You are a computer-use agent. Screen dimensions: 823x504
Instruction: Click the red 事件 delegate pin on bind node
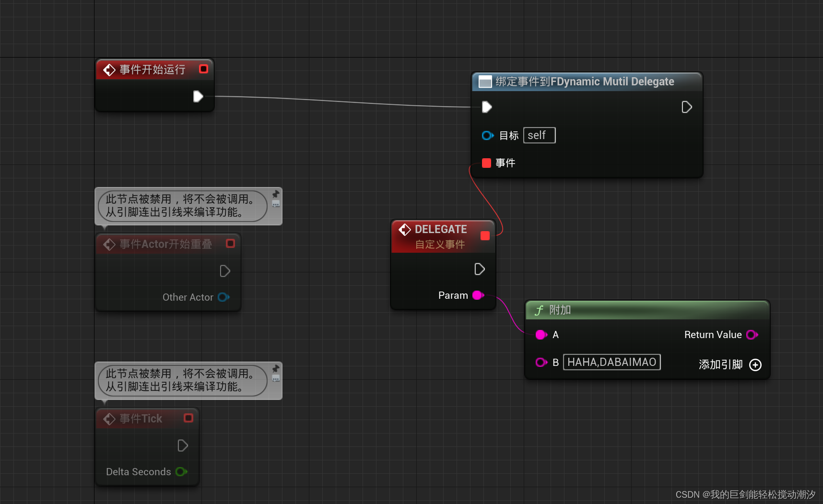pyautogui.click(x=486, y=163)
